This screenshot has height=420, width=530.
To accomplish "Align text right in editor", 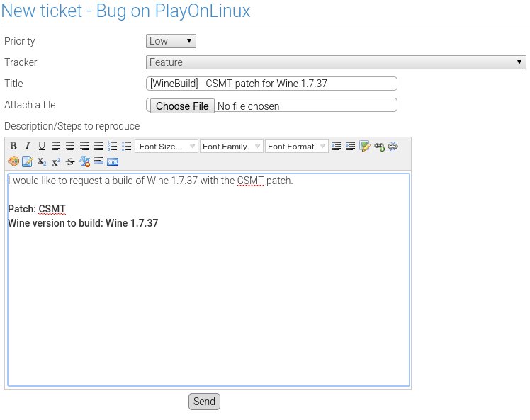I will [x=84, y=146].
